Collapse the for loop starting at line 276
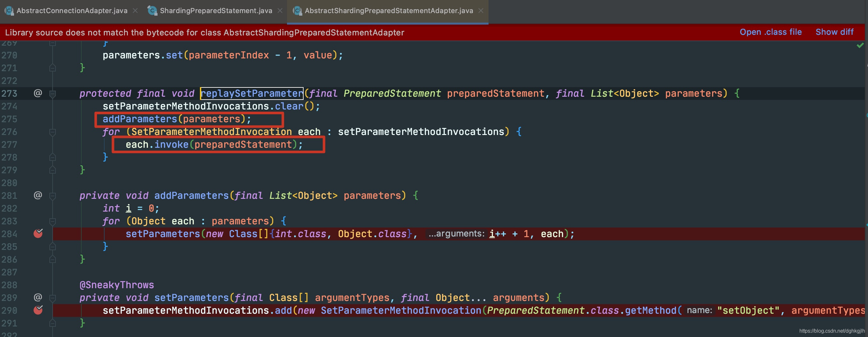This screenshot has height=337, width=868. (53, 132)
